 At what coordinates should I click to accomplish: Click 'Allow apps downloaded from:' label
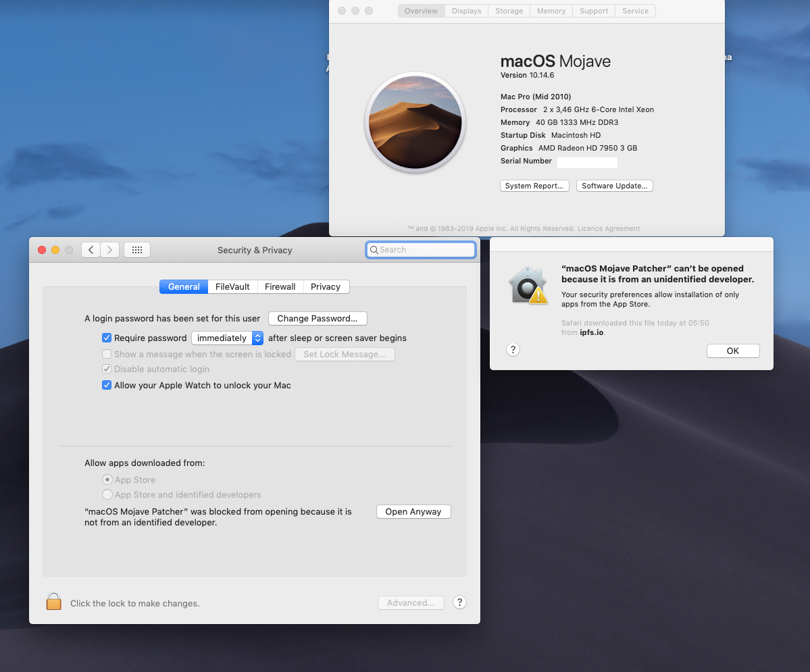[145, 463]
